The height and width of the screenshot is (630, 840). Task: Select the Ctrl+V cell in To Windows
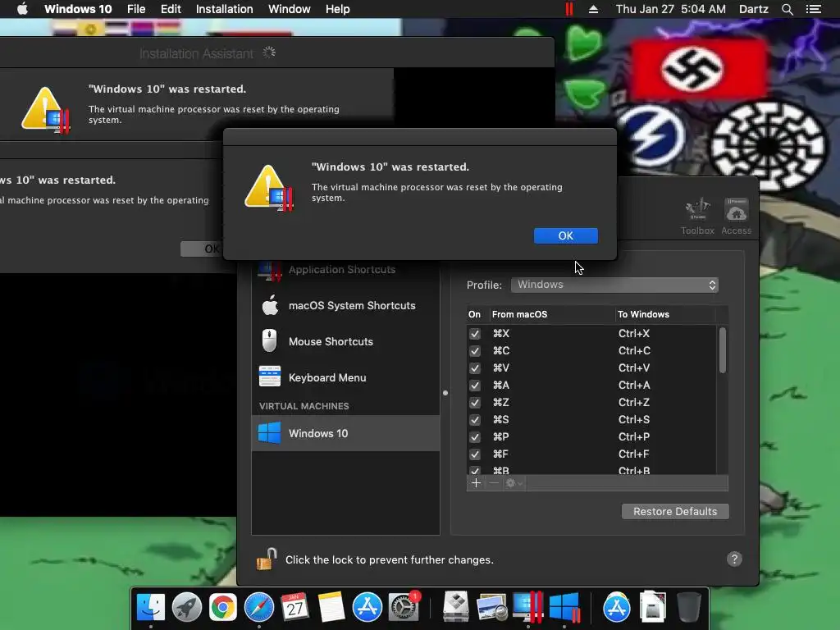pyautogui.click(x=634, y=368)
